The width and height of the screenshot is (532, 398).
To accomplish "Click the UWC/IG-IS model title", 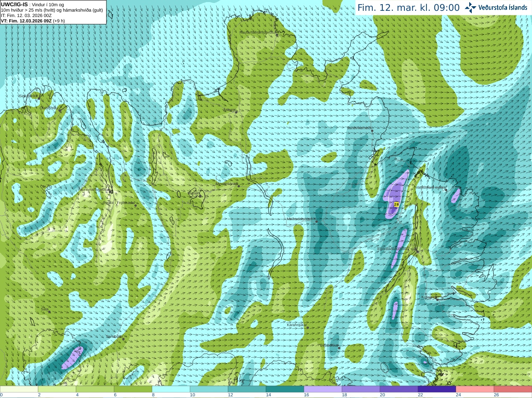I will [14, 4].
